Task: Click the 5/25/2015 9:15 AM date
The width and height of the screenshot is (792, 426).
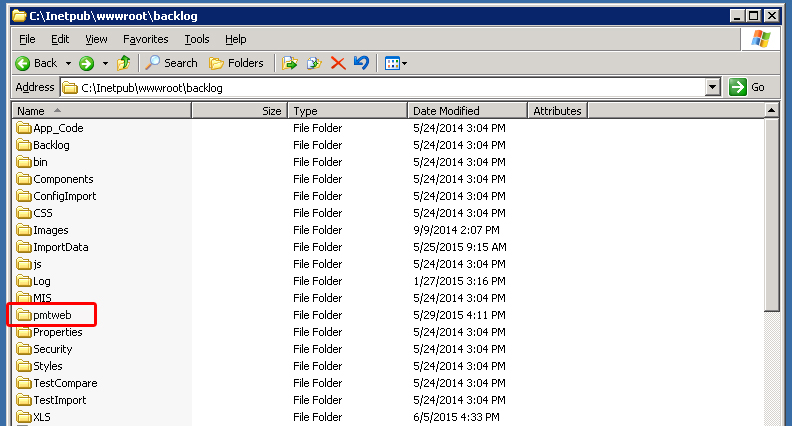Action: click(x=460, y=247)
